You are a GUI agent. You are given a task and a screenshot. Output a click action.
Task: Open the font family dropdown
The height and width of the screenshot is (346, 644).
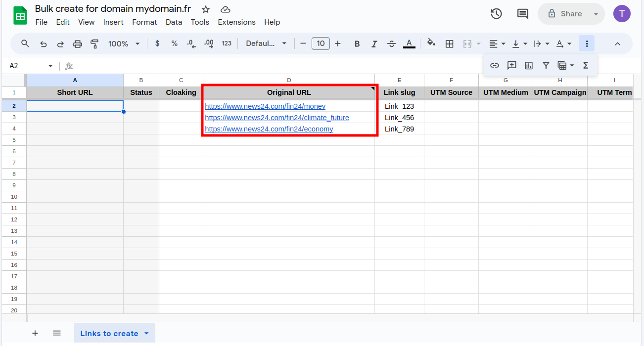click(x=266, y=43)
